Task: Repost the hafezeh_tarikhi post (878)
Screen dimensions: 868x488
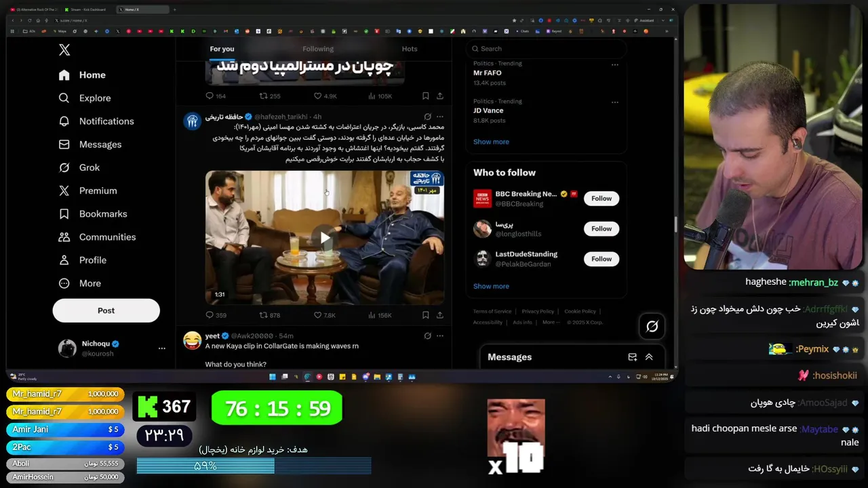Action: pos(270,315)
